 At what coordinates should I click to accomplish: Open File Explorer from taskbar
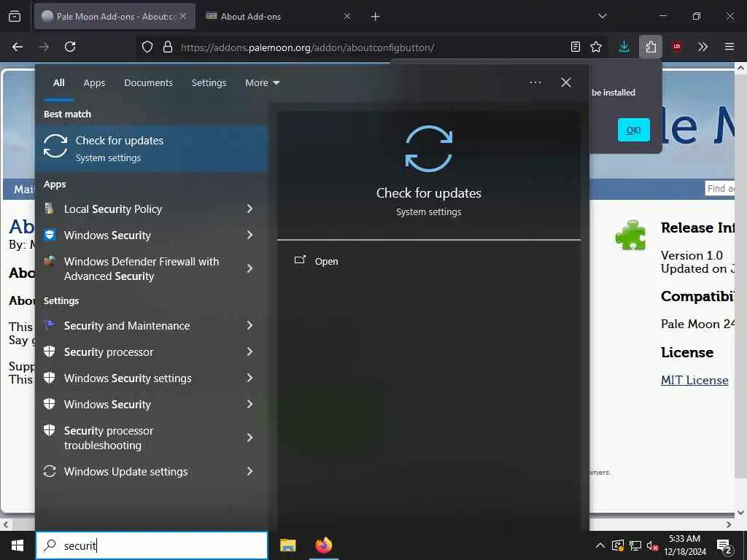pyautogui.click(x=287, y=545)
